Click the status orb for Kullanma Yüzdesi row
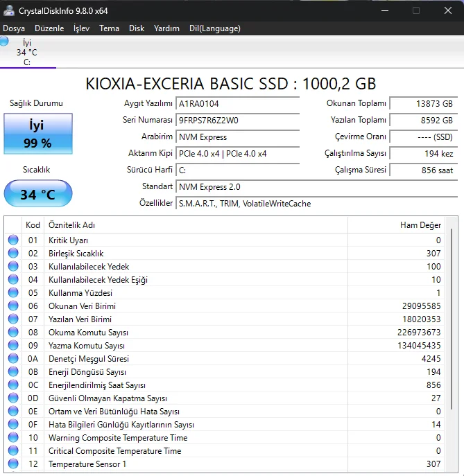Image resolution: width=464 pixels, height=476 pixels. coord(13,292)
